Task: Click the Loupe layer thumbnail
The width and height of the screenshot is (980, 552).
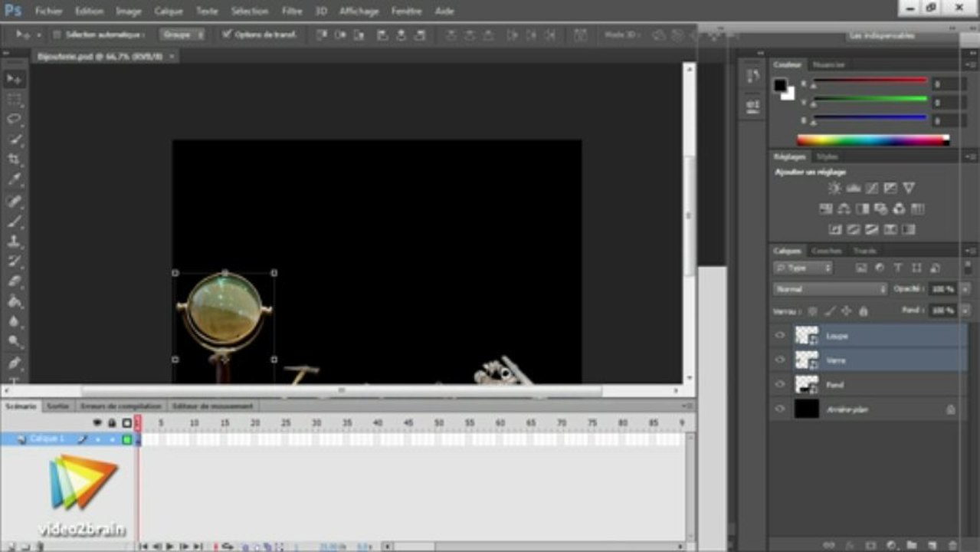Action: 806,335
